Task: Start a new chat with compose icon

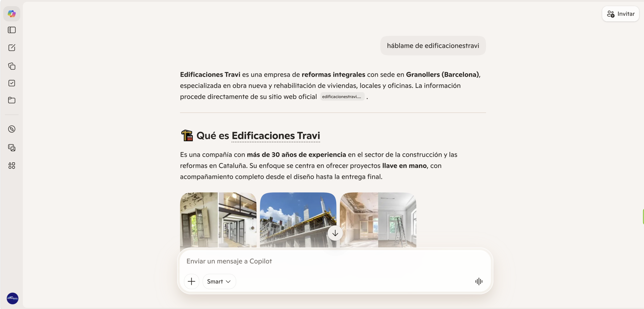Action: tap(12, 48)
